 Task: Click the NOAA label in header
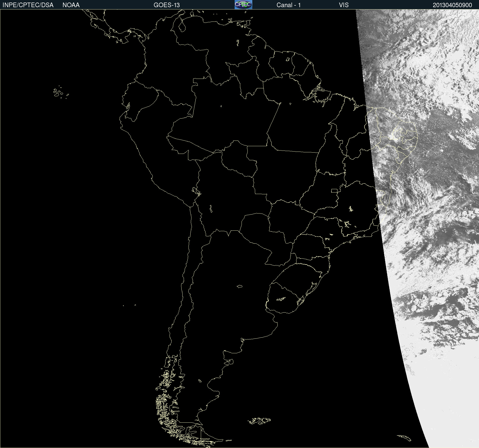71,5
